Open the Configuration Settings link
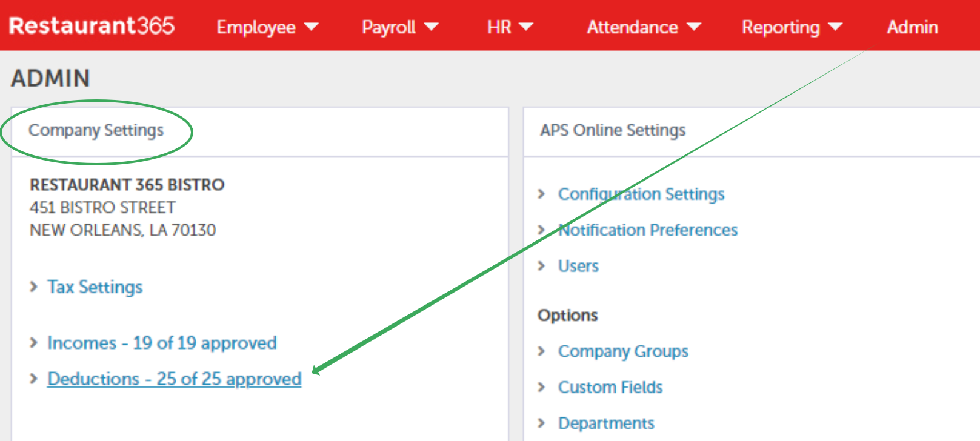980x441 pixels. [x=641, y=194]
